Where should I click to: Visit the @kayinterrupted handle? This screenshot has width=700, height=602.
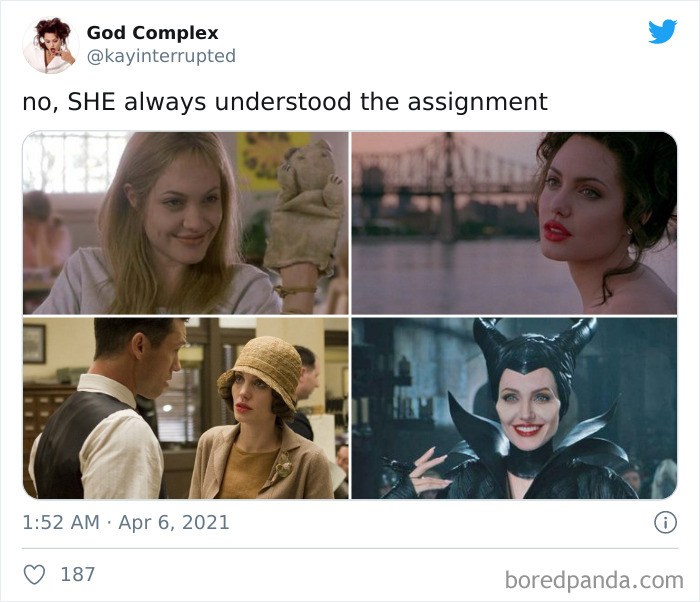click(x=161, y=56)
